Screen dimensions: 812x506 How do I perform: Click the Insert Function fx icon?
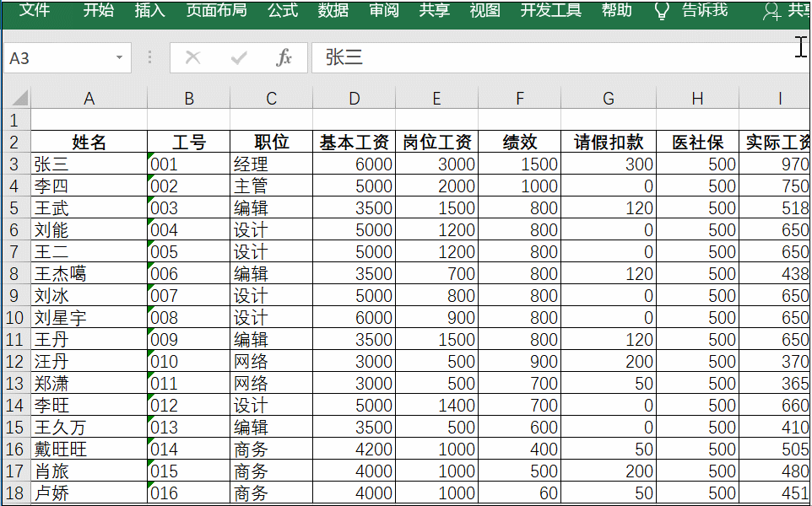[x=284, y=58]
